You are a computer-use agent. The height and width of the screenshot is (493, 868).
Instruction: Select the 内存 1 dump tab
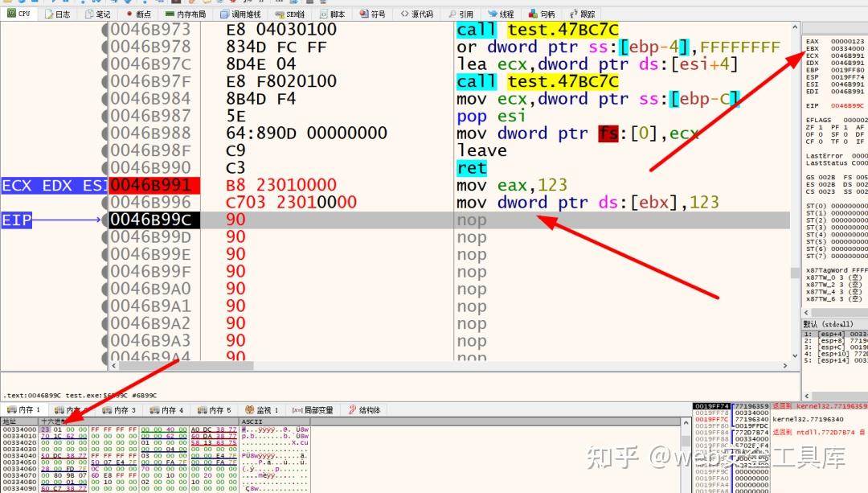23,410
